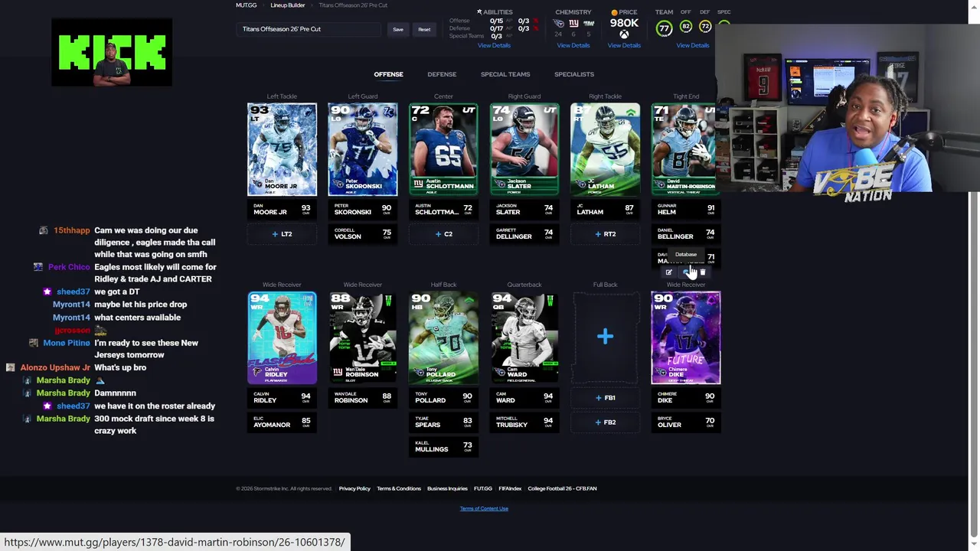Click the edit pencil icon under Martin-Robinson

[x=669, y=272]
